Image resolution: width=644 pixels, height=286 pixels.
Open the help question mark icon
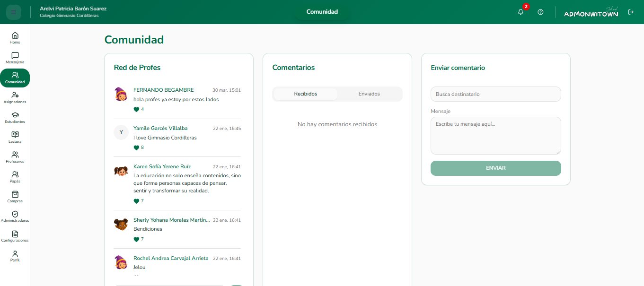[x=540, y=12]
